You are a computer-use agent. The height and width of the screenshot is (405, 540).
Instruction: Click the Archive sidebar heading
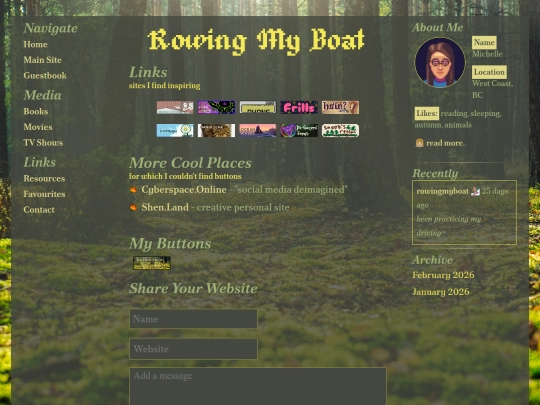click(433, 260)
